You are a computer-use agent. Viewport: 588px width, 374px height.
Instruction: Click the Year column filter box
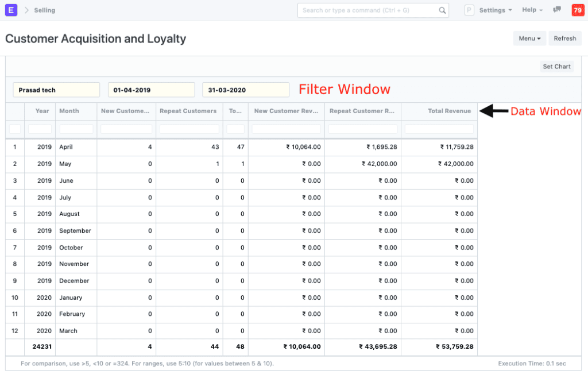pyautogui.click(x=40, y=129)
